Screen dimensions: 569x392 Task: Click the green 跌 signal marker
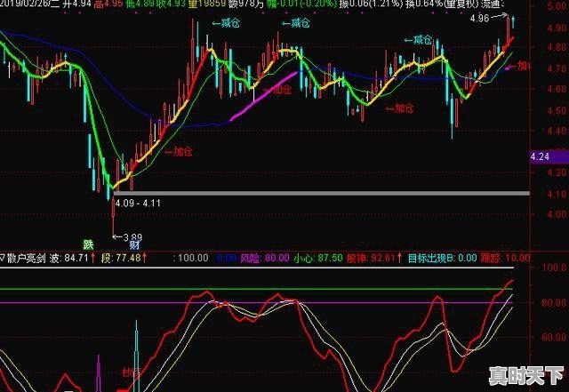[x=88, y=244]
